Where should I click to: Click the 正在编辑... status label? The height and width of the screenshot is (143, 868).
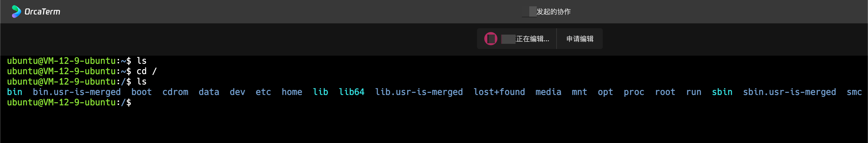pyautogui.click(x=532, y=39)
